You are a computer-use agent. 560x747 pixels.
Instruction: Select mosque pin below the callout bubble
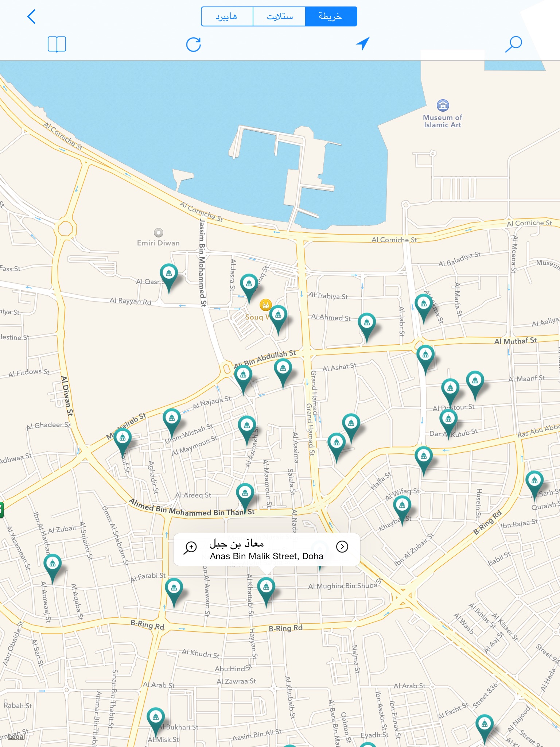coord(266,588)
